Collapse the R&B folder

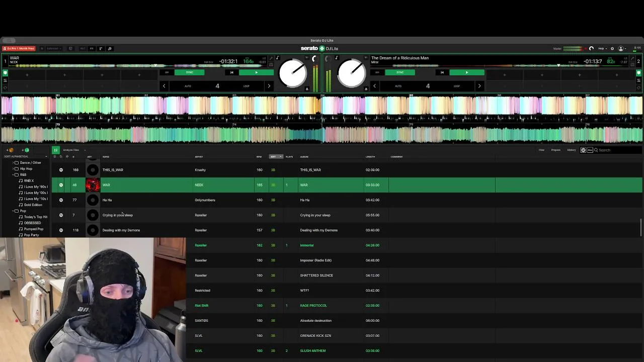pyautogui.click(x=13, y=174)
